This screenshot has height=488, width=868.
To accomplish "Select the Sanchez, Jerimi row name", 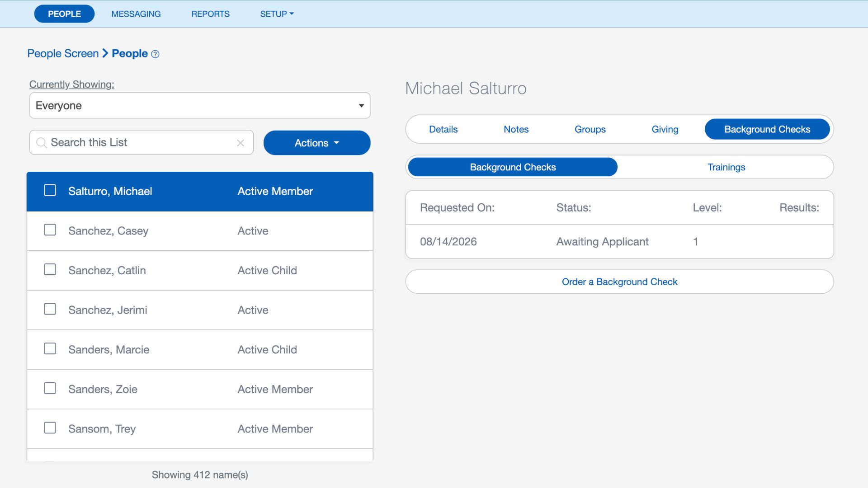I will coord(108,310).
